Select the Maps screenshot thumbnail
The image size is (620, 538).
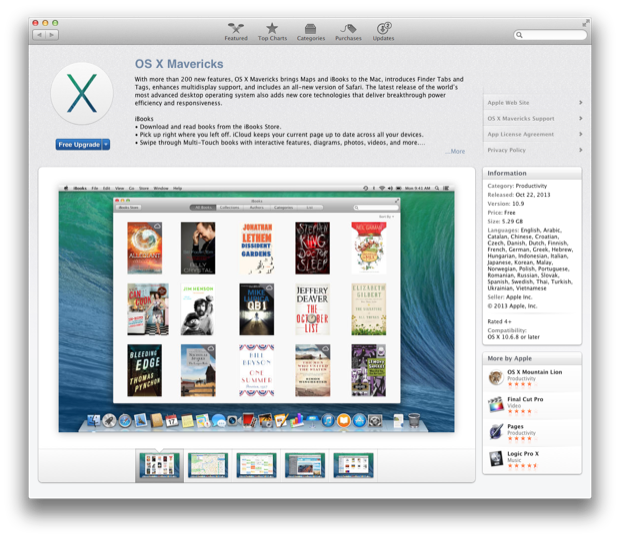coord(208,465)
